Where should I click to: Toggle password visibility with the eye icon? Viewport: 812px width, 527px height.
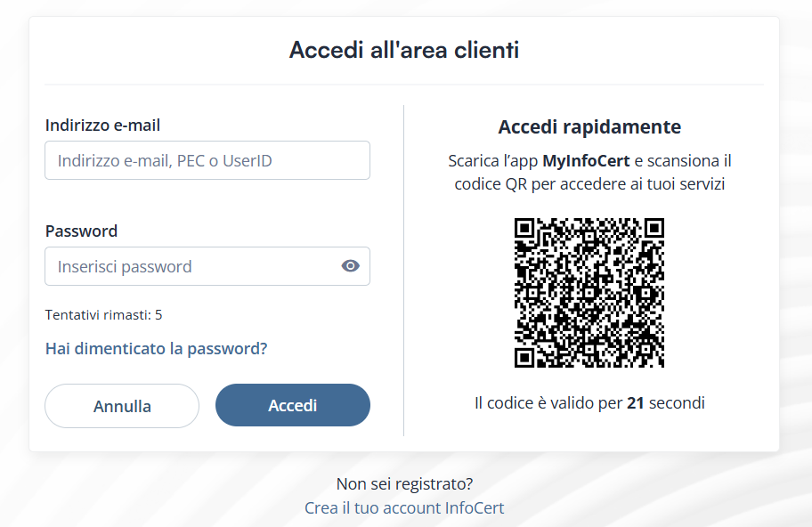click(x=351, y=266)
